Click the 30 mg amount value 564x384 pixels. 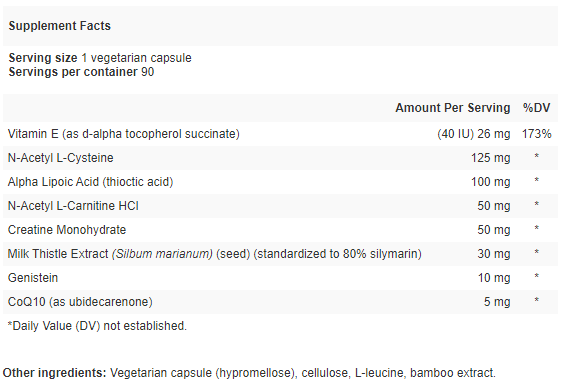(x=494, y=254)
